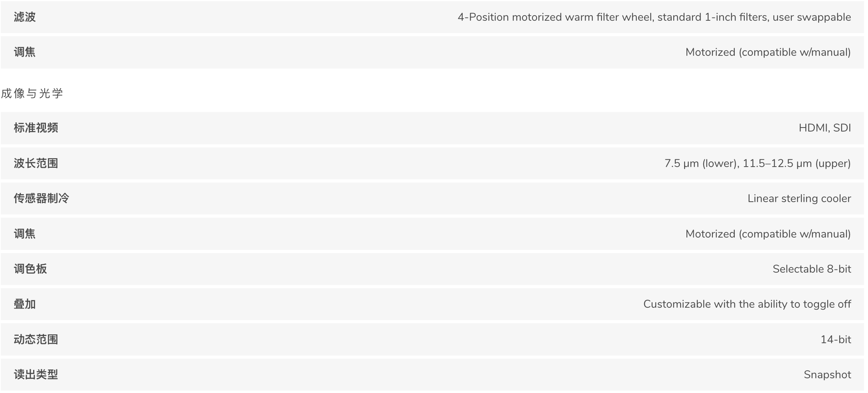Screen dimensions: 868x393
Task: Click the 叠加 label
Action: pos(25,304)
